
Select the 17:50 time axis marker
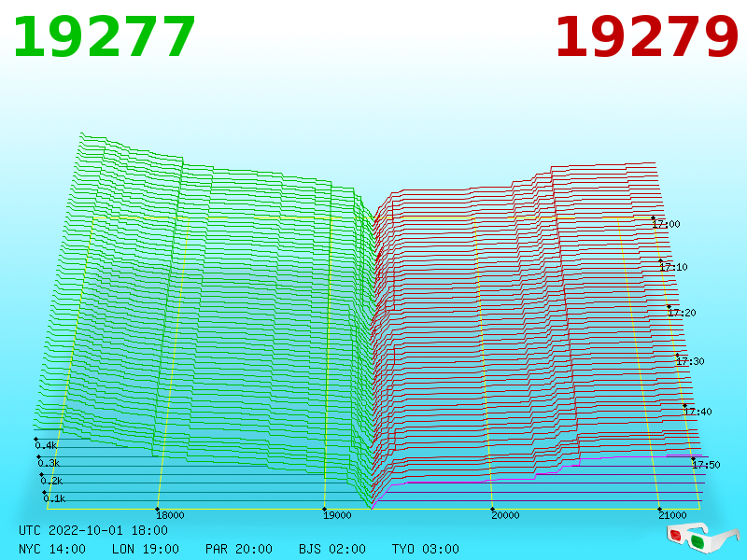click(x=706, y=465)
